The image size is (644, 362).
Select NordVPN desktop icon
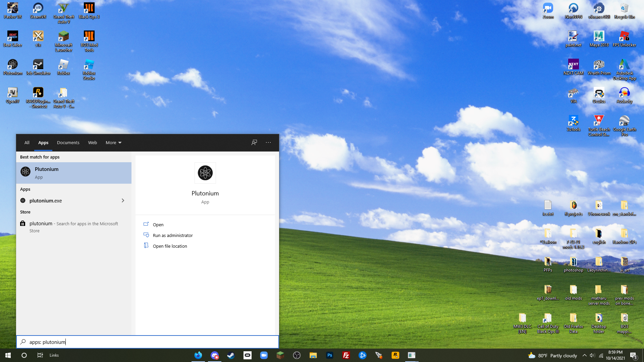[x=573, y=11]
